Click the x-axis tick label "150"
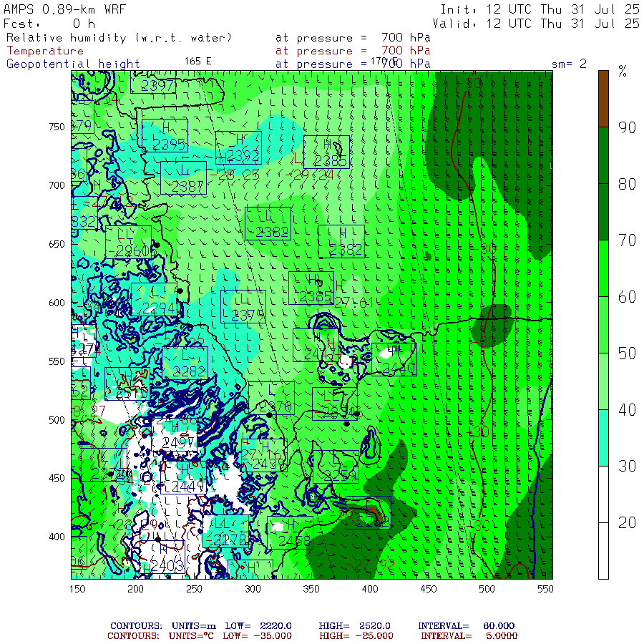Screen dimensions: 644x644 coord(77,589)
